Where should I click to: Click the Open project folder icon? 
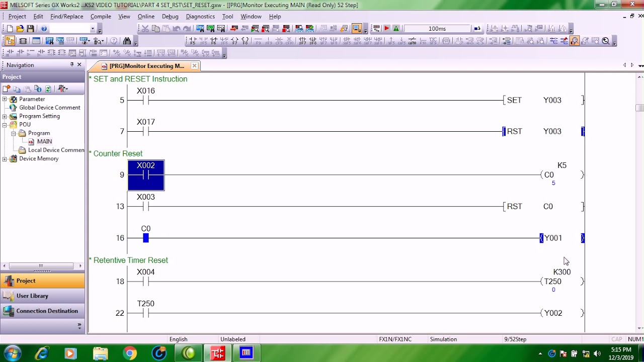point(20,29)
